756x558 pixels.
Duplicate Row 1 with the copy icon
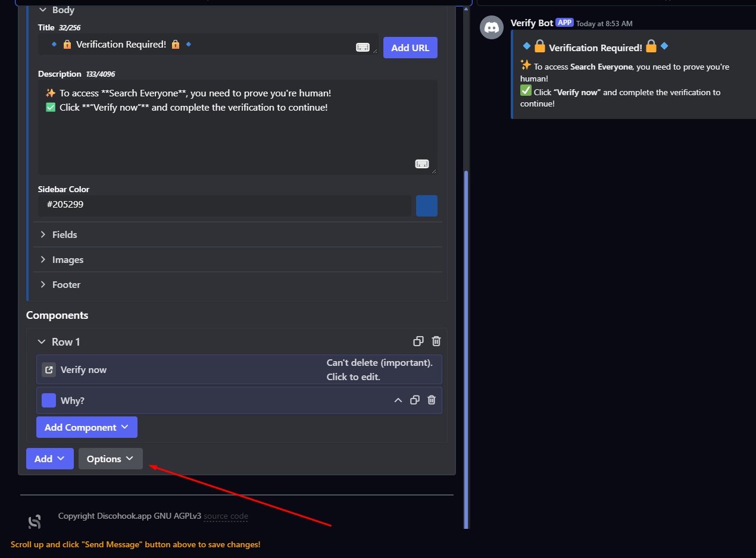pos(418,341)
